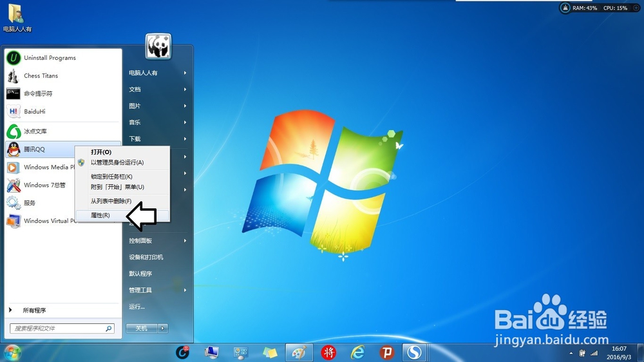Launch Internet Explorer from the taskbar
Screen dimensions: 644x362
click(x=357, y=352)
